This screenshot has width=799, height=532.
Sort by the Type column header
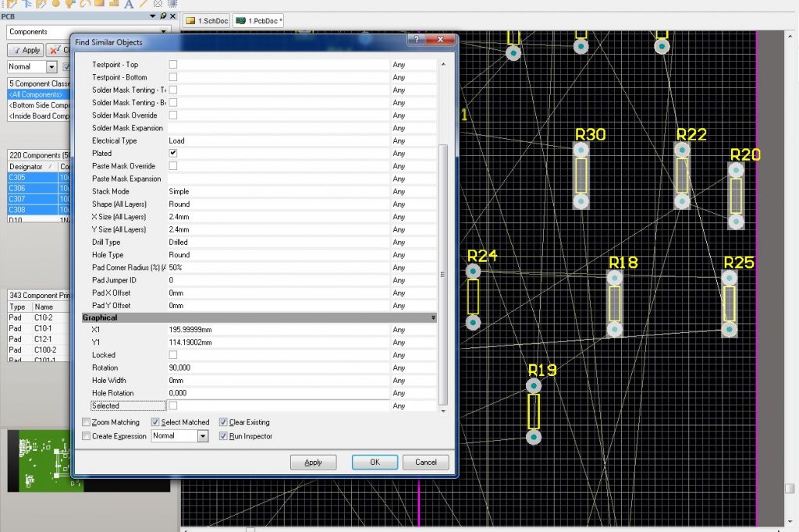pos(20,307)
